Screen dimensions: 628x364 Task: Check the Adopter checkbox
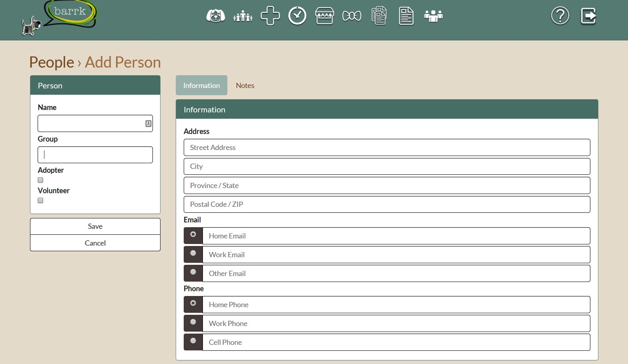[x=40, y=180]
